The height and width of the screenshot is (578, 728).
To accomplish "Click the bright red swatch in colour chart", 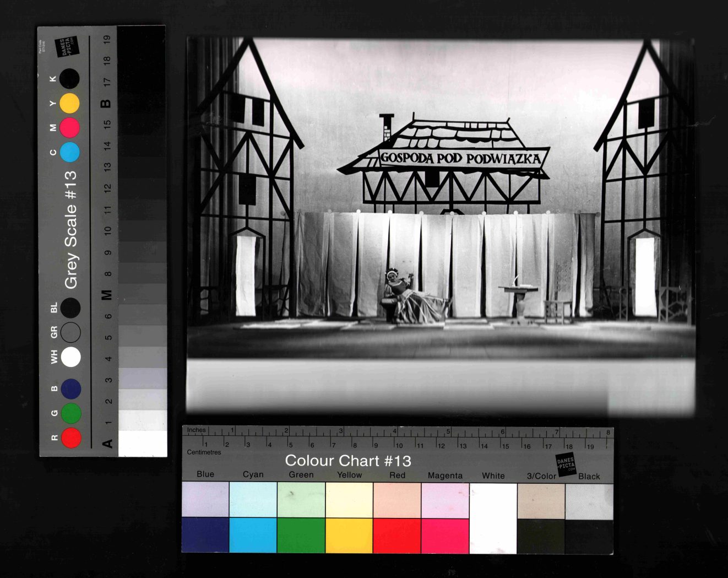I will coord(397,535).
